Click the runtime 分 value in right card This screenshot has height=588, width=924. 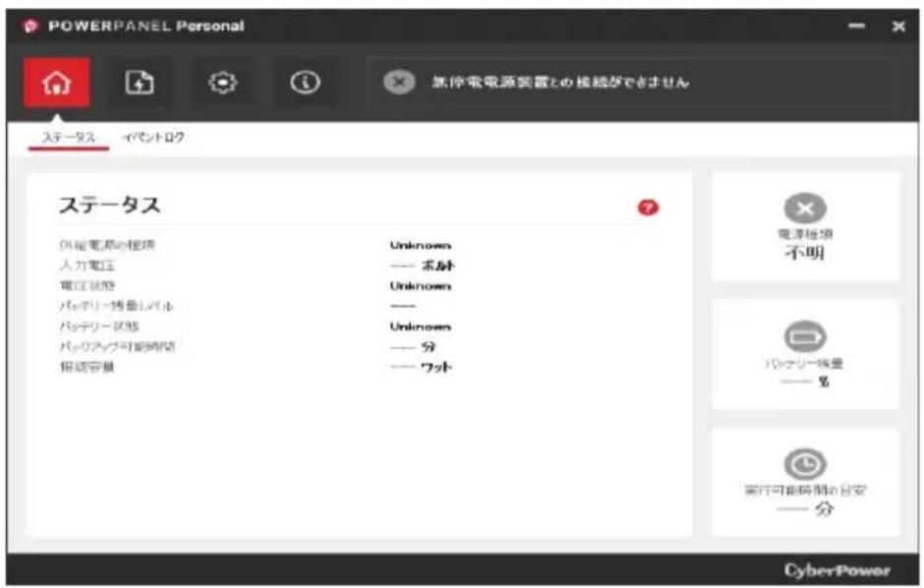806,508
